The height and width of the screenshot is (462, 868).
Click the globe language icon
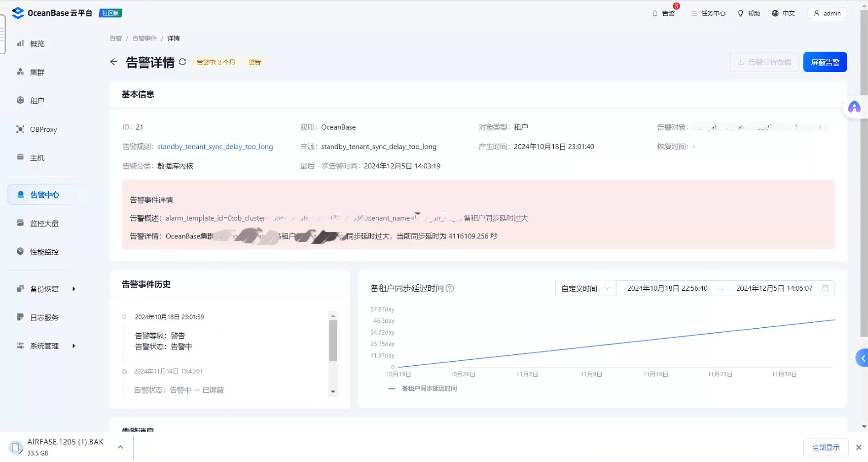tap(775, 13)
